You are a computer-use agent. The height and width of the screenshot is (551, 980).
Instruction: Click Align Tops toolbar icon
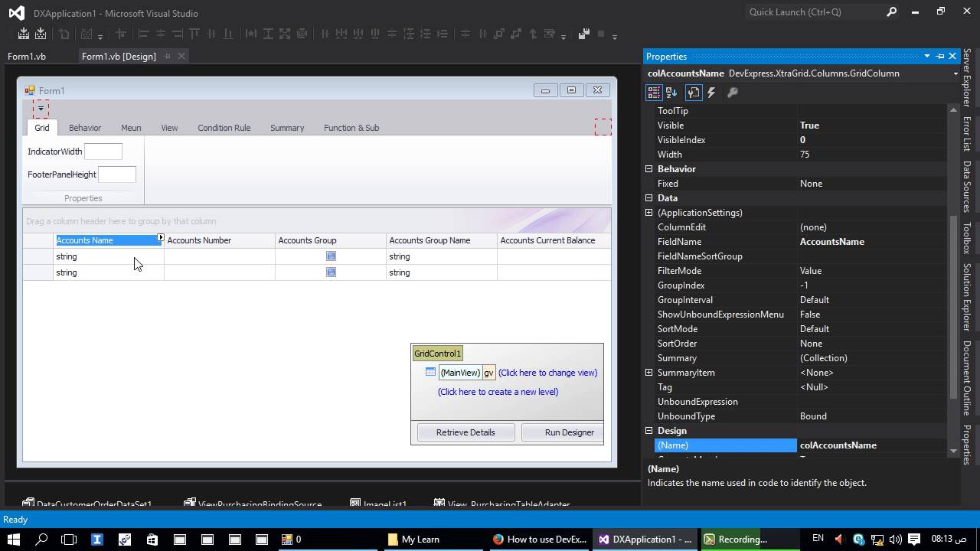click(194, 34)
